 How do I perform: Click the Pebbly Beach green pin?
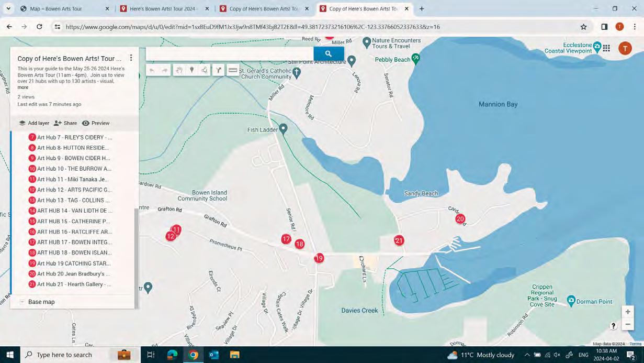(415, 58)
